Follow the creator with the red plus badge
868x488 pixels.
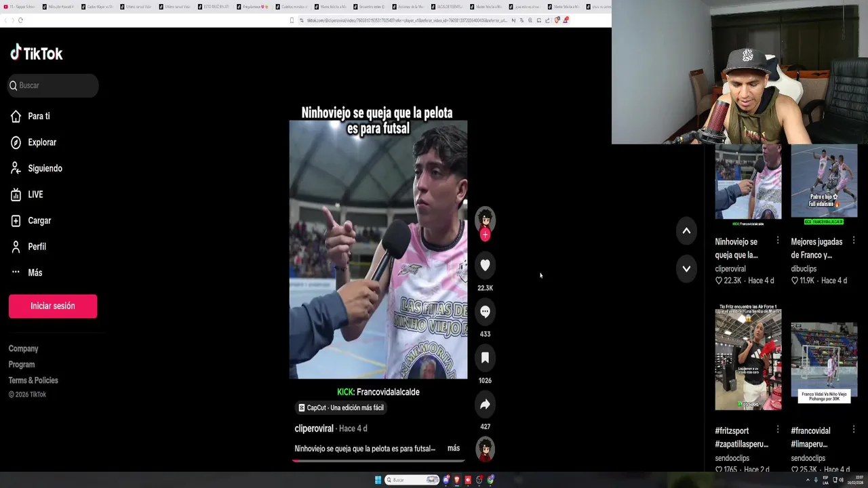pos(485,235)
